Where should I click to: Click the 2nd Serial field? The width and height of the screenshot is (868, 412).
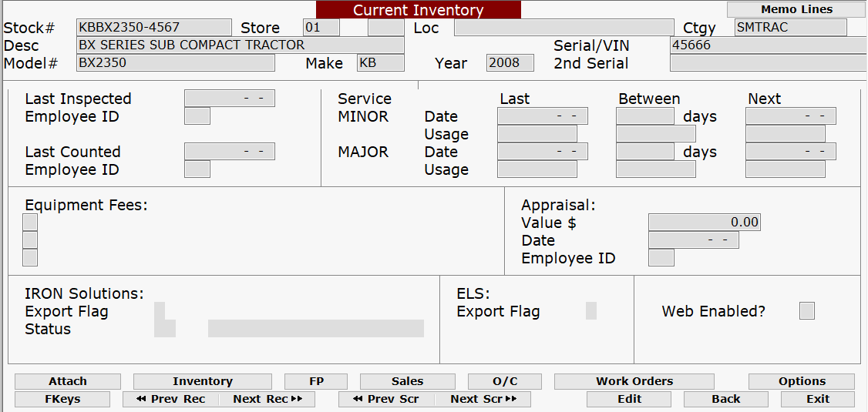(769, 63)
